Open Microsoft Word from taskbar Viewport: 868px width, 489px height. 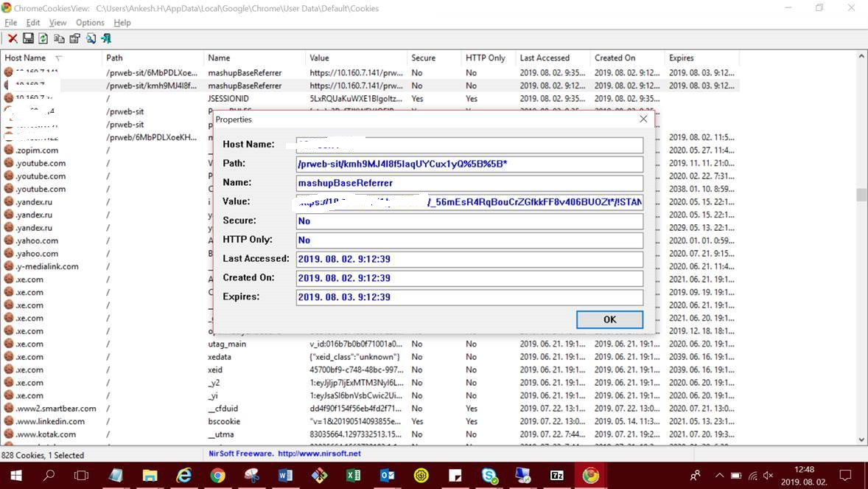(x=286, y=475)
